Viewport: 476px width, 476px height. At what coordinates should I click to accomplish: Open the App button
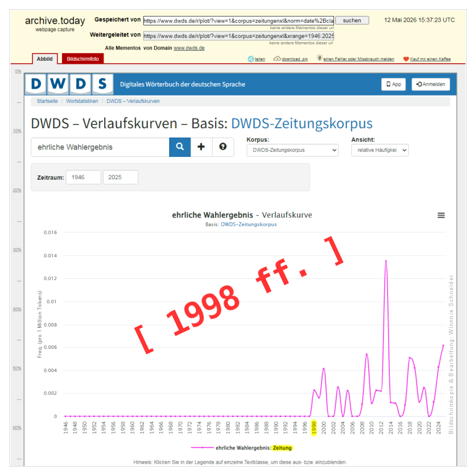(394, 84)
